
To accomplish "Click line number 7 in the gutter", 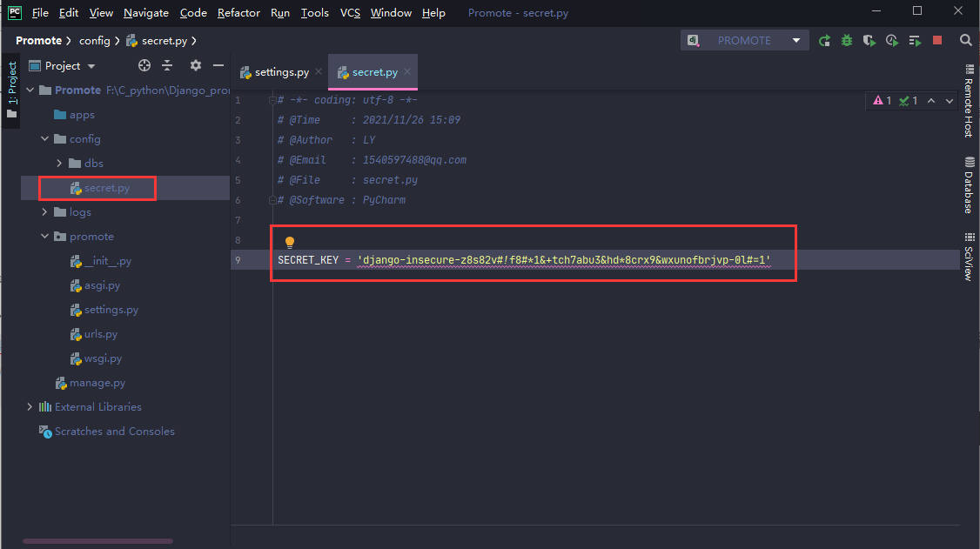I will point(238,220).
